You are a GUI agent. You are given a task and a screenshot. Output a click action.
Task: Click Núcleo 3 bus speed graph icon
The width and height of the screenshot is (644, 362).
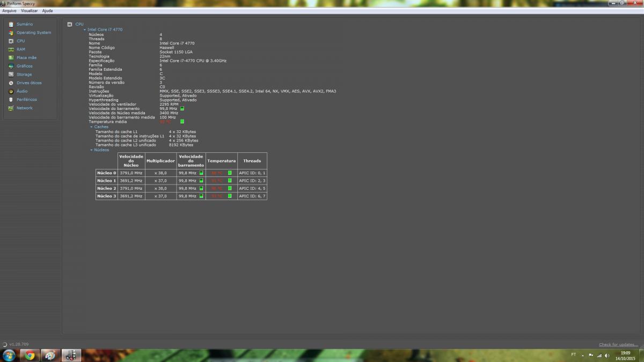[201, 196]
